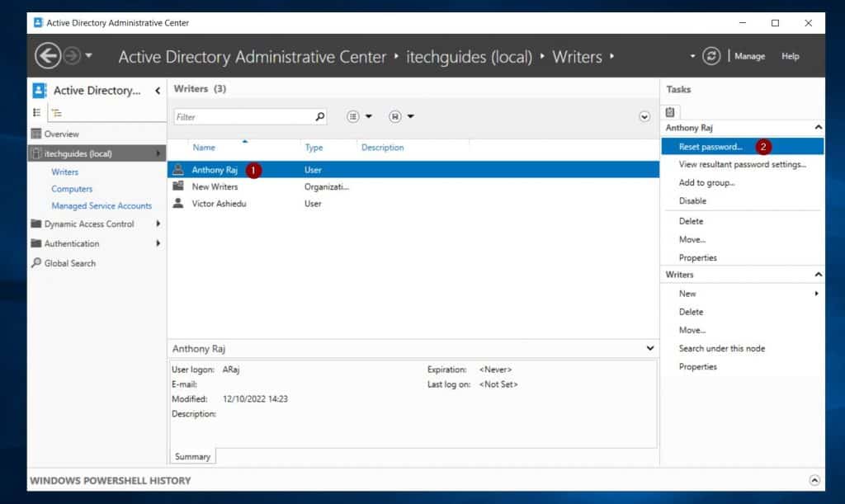
Task: Collapse the Active Directory navigation pane
Action: 158,91
